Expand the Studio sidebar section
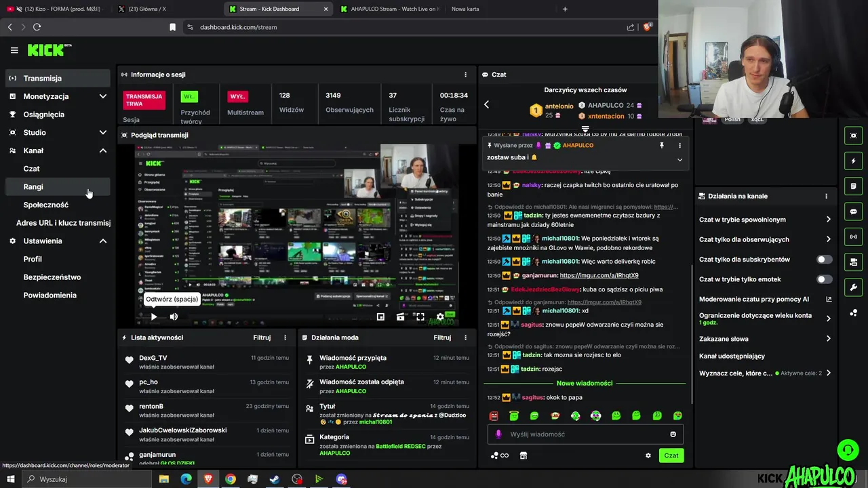868x488 pixels. coord(102,132)
